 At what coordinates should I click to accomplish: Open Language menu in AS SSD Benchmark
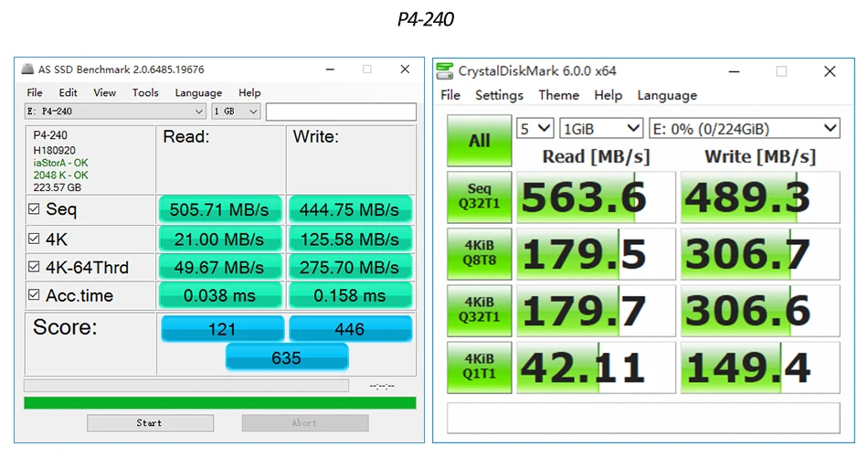point(198,92)
